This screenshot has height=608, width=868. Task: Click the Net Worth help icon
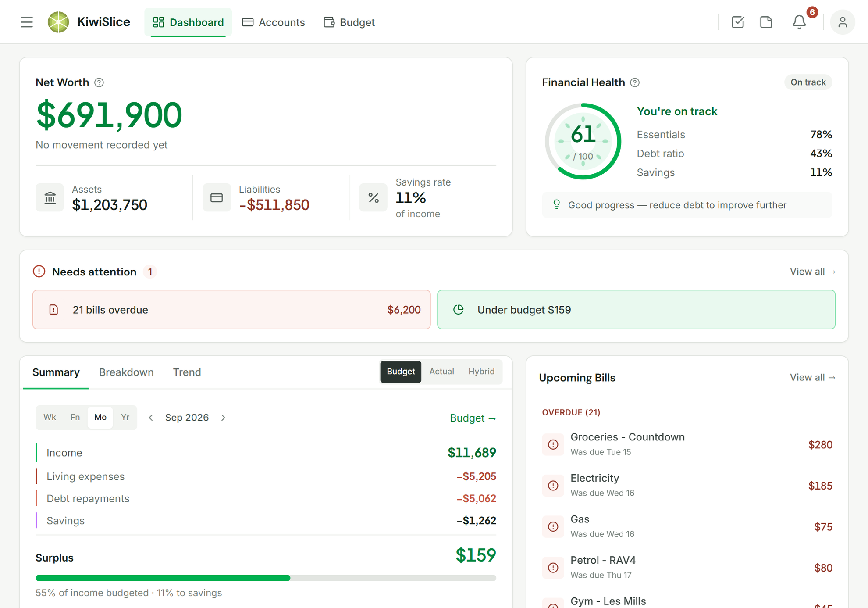click(x=99, y=82)
